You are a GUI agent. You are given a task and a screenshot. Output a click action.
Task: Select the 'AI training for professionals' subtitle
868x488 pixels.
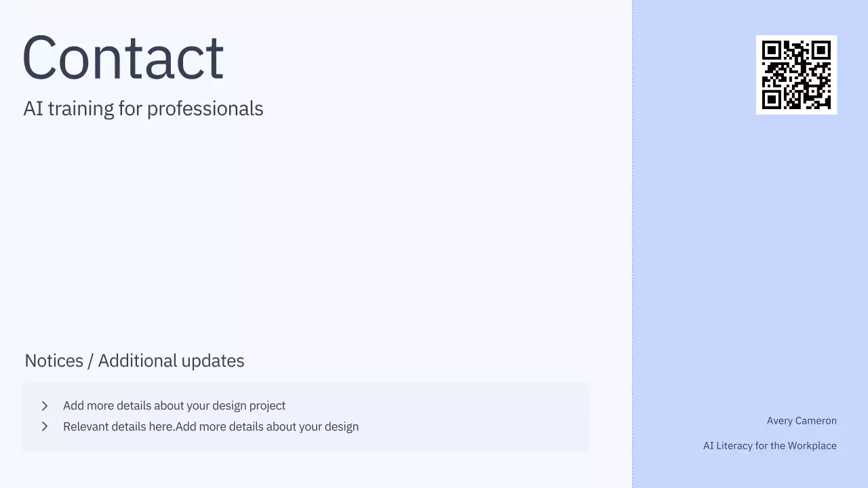(143, 108)
